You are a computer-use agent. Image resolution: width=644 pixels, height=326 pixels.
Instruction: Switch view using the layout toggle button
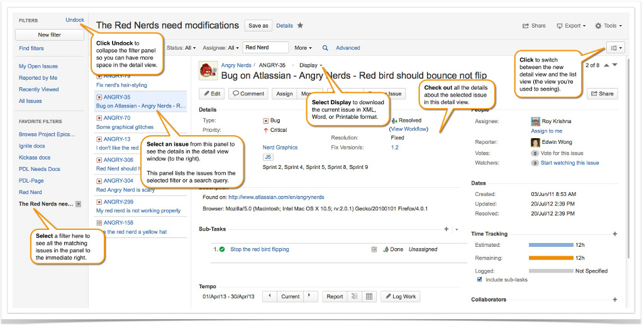coord(614,48)
